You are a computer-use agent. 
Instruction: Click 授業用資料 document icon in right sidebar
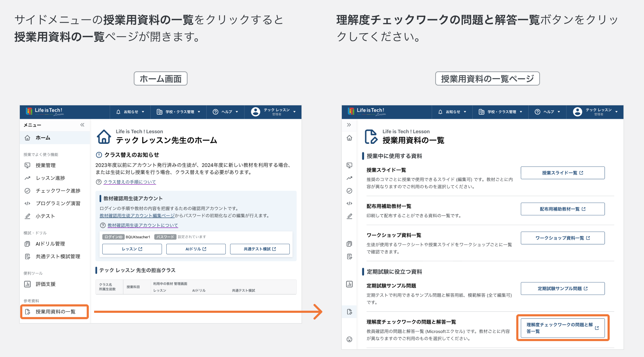[x=349, y=312]
